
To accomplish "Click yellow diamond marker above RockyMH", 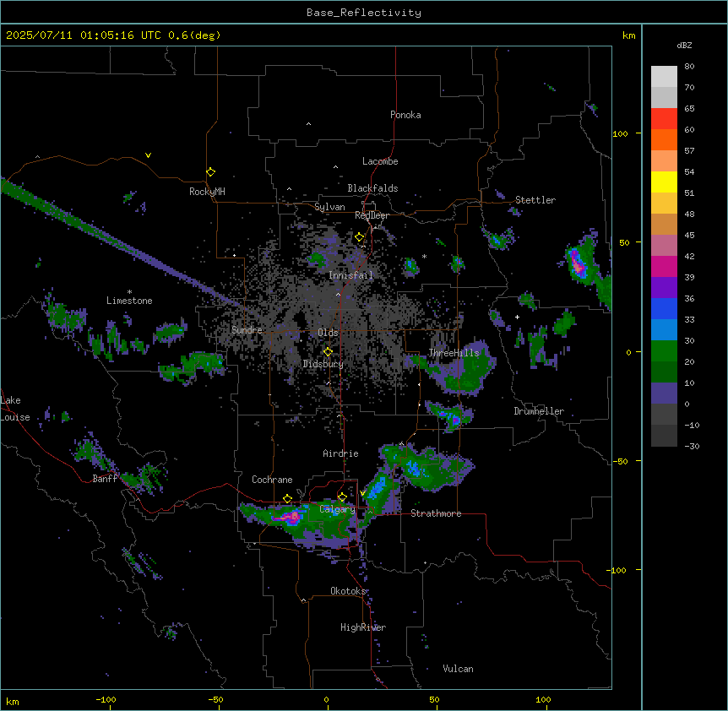I will tap(211, 172).
